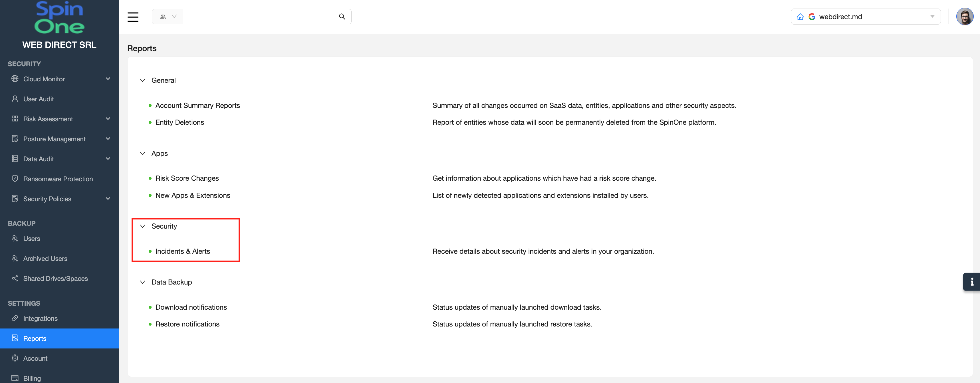The height and width of the screenshot is (383, 980).
Task: Open Account Summary Reports
Action: point(197,105)
